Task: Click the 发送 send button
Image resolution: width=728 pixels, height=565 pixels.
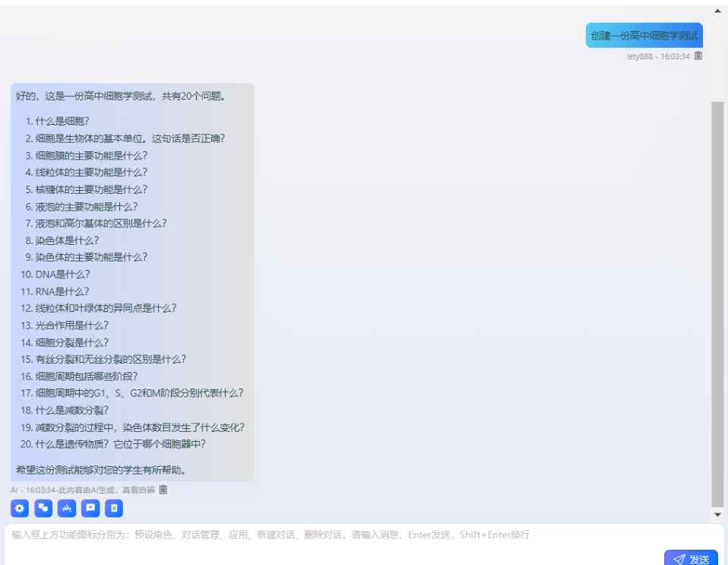Action: coord(691,559)
